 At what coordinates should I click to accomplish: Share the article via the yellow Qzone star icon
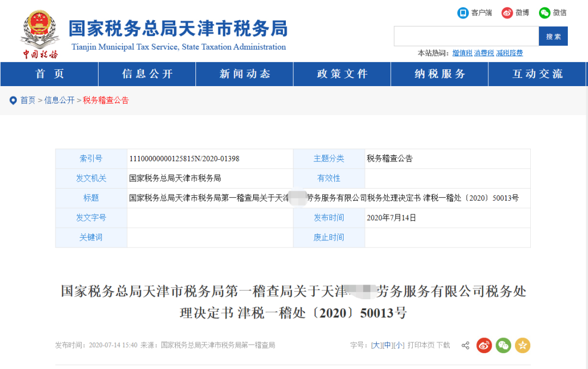coord(522,345)
